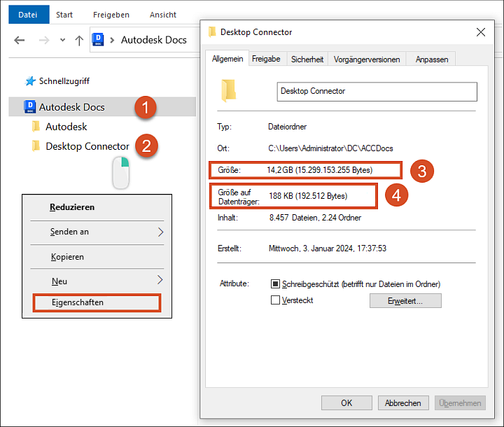Click the Abbrechen button

(x=403, y=403)
